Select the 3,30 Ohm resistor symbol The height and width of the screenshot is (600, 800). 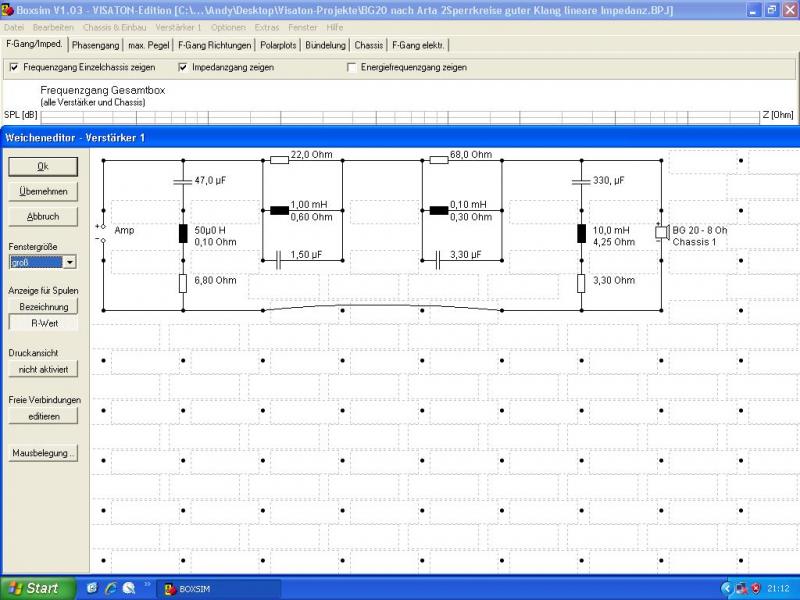(x=581, y=283)
